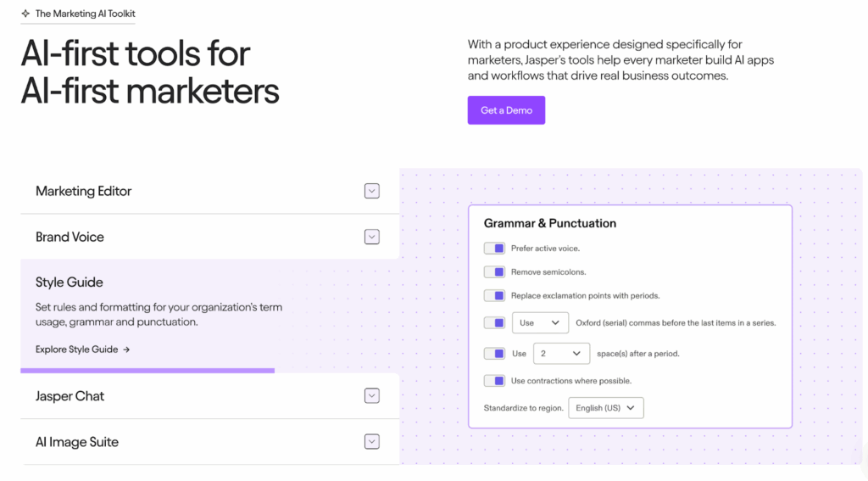Open the spaces count dropdown showing 2

[561, 354]
